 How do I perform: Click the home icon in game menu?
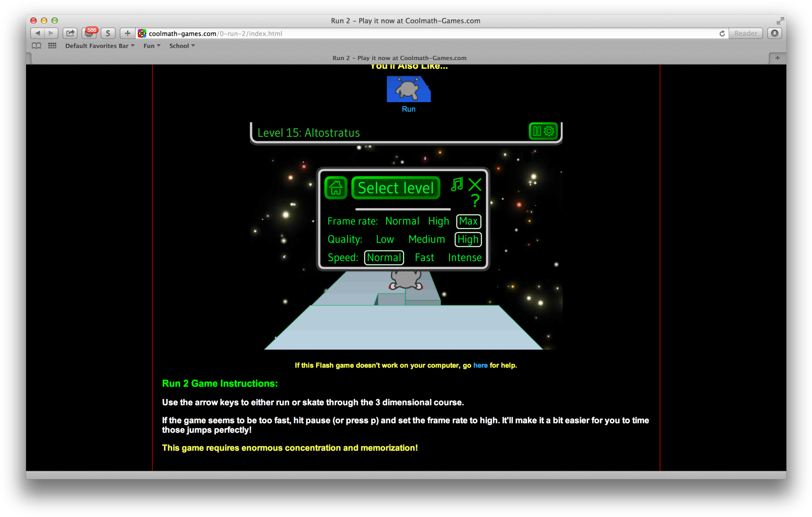336,188
